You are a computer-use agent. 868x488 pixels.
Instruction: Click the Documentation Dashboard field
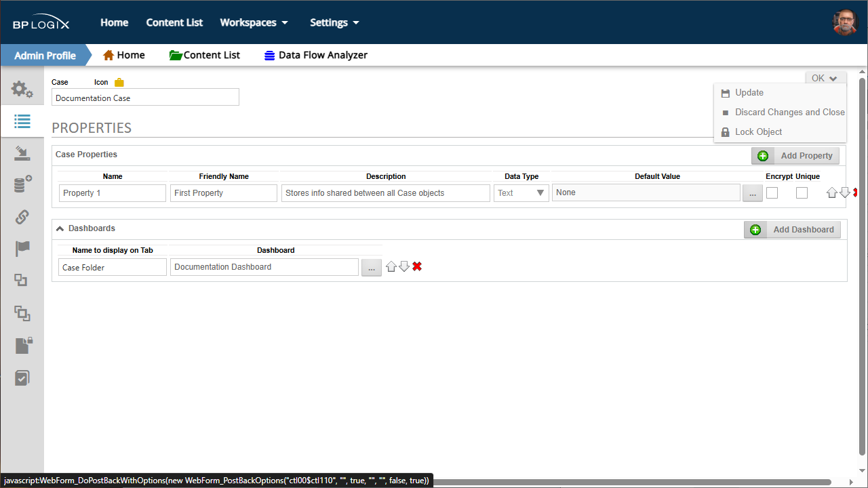pos(264,267)
